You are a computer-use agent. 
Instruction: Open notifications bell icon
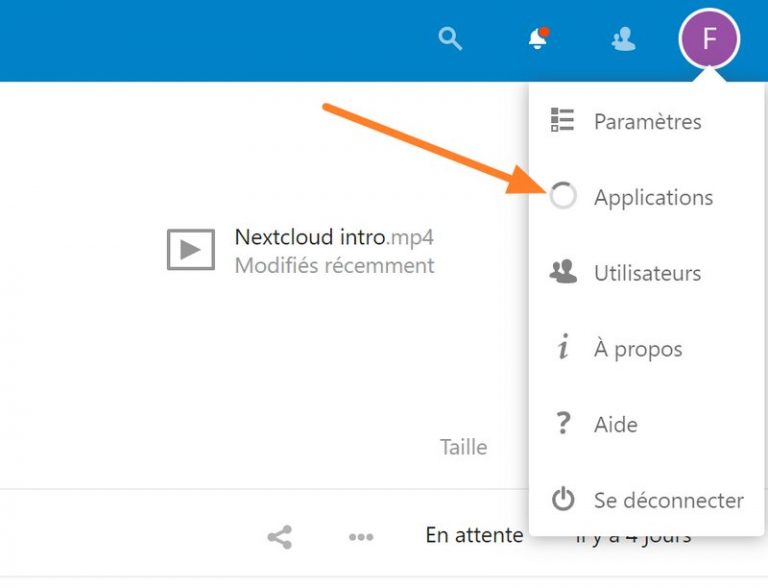click(538, 39)
